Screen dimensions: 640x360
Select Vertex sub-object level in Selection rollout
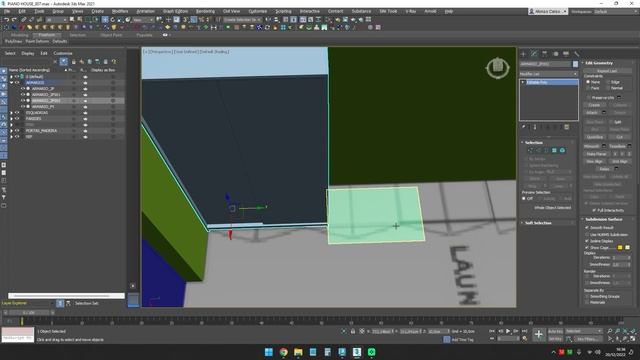[530, 151]
